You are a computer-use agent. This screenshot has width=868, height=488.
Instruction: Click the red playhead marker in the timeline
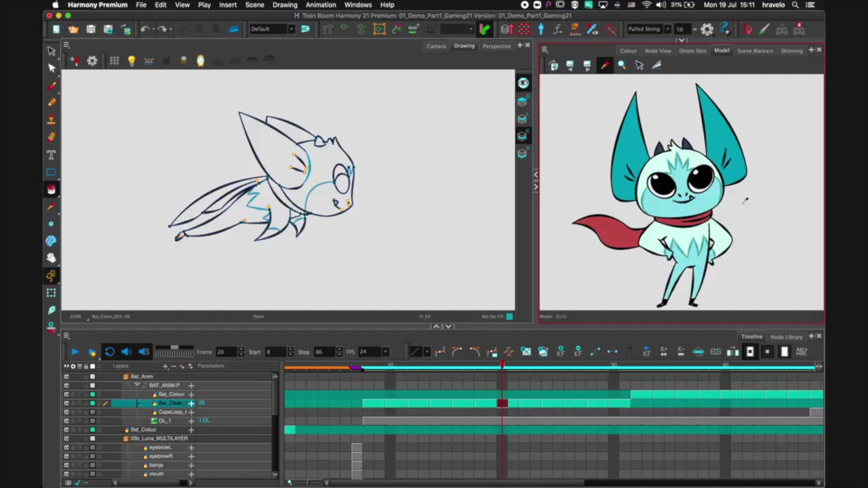pos(502,366)
